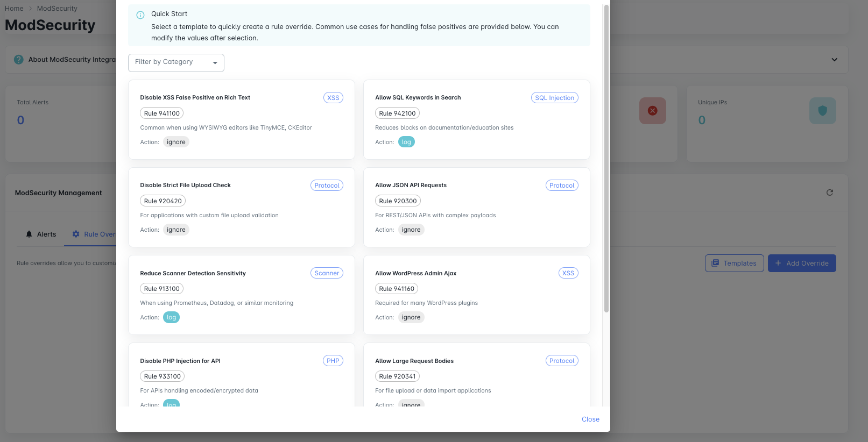Click the dialog's vertical scrollbar
Viewport: 868px width, 442px height.
pos(606,161)
